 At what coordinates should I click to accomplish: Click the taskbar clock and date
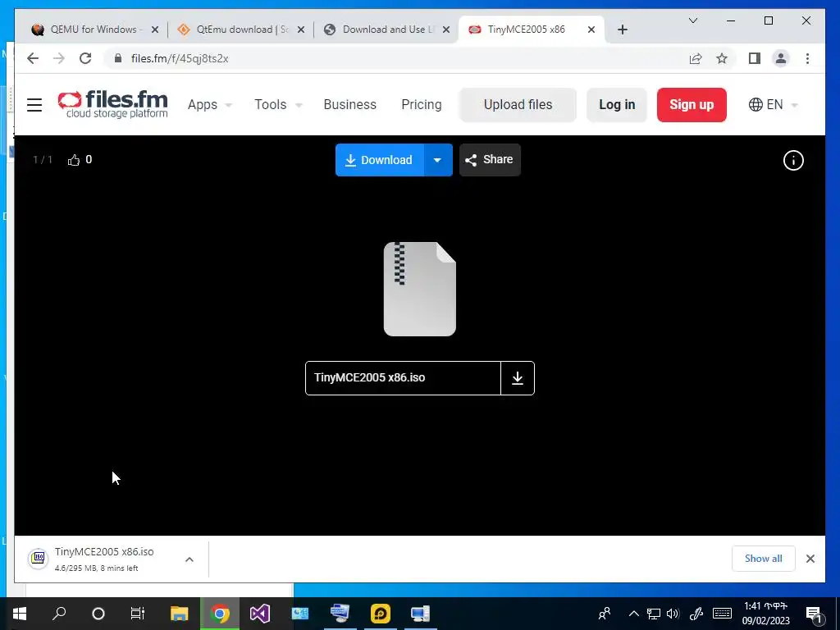click(x=765, y=614)
